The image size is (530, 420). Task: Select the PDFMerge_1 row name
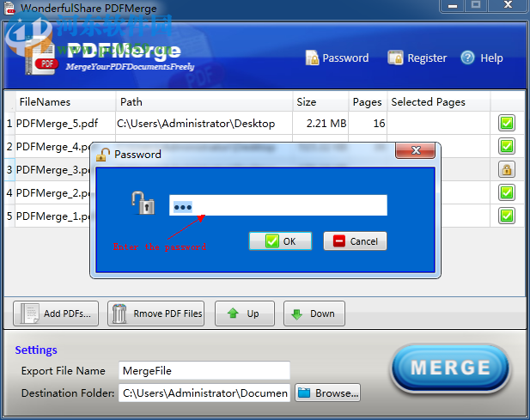click(53, 216)
